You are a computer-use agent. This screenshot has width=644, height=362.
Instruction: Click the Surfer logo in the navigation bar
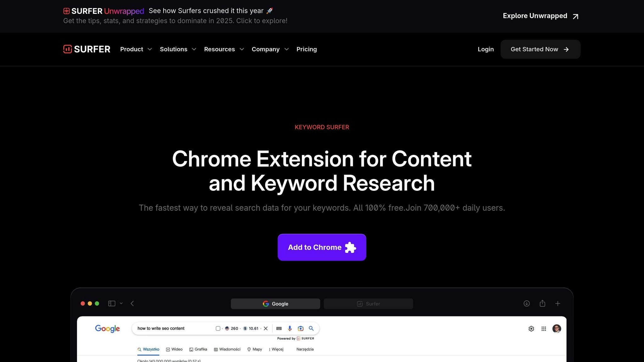click(x=87, y=49)
